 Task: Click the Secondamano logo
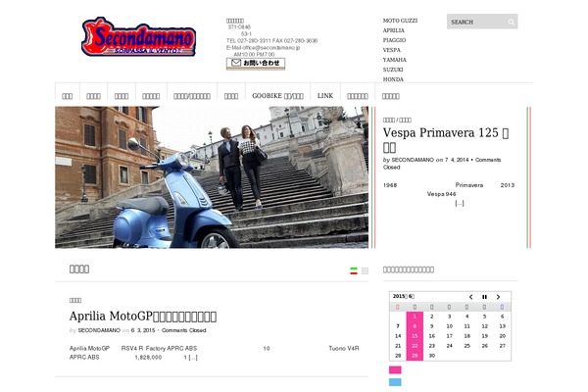(139, 37)
